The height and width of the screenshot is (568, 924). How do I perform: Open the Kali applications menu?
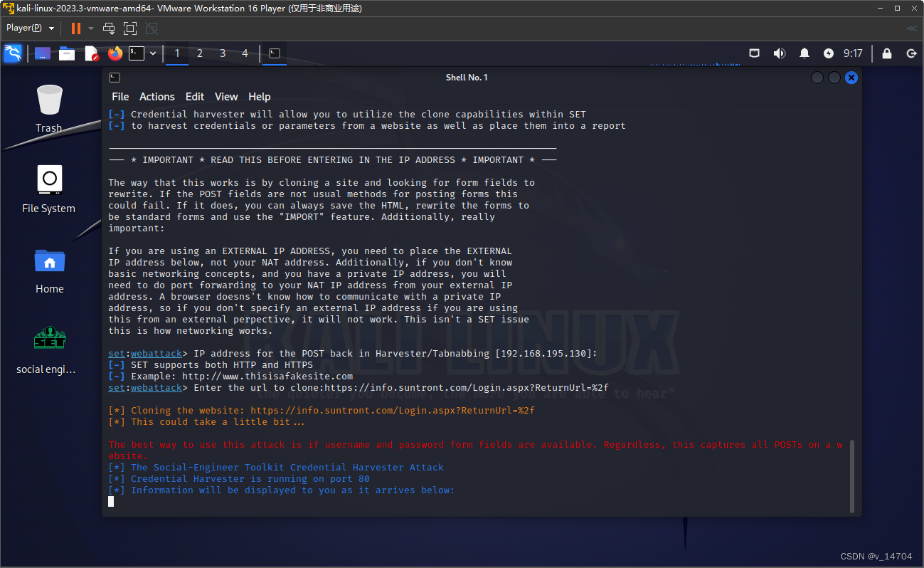click(13, 53)
